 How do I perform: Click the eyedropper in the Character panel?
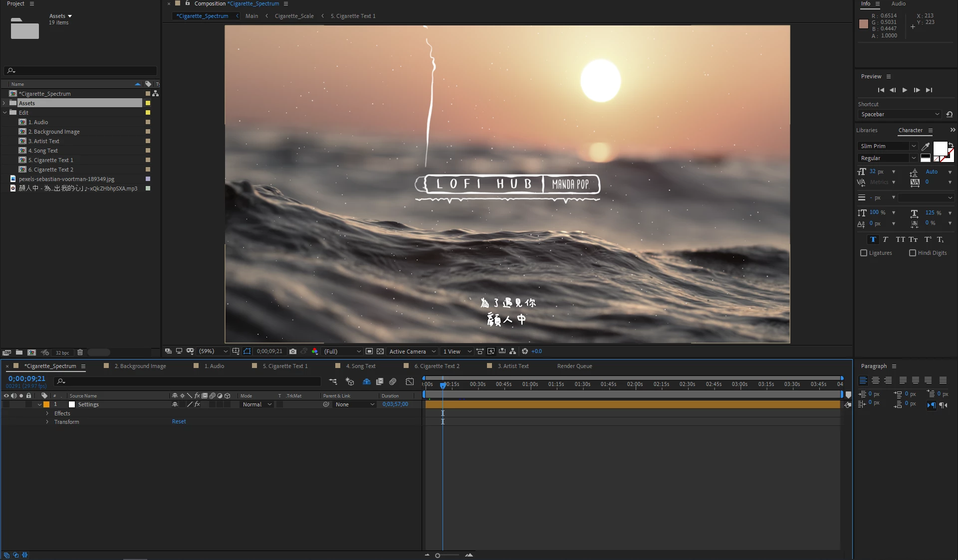coord(926,146)
